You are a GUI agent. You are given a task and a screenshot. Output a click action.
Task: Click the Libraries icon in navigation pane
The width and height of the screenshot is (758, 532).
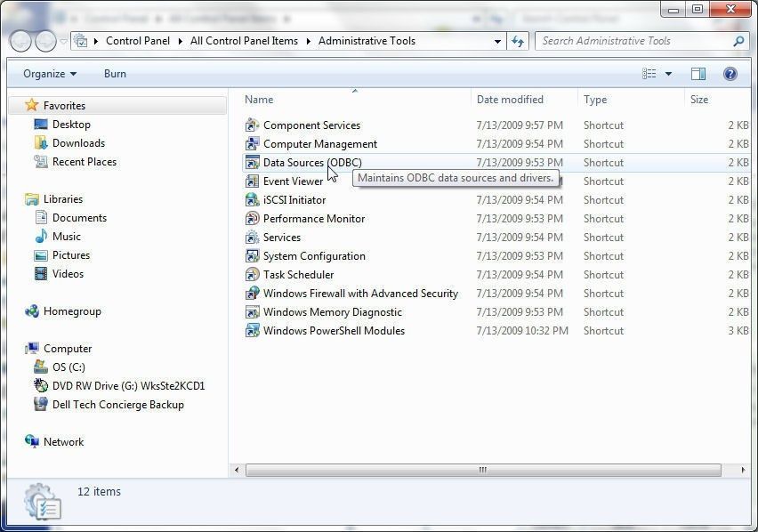click(x=32, y=199)
